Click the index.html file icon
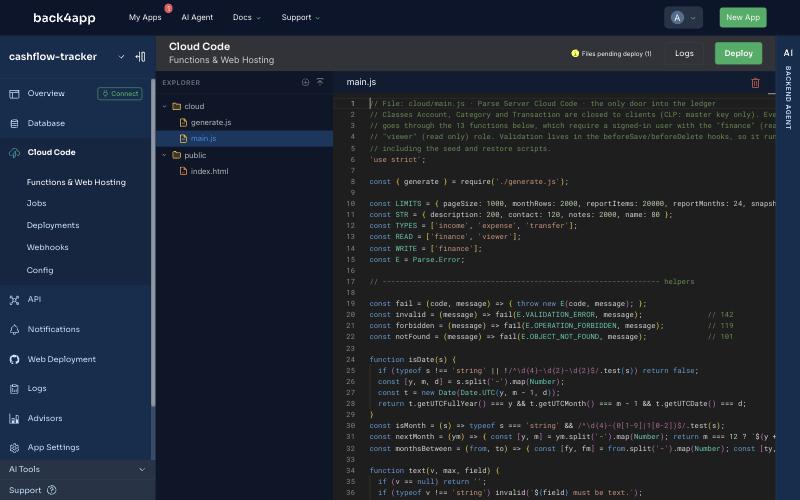800x500 pixels. (x=184, y=171)
